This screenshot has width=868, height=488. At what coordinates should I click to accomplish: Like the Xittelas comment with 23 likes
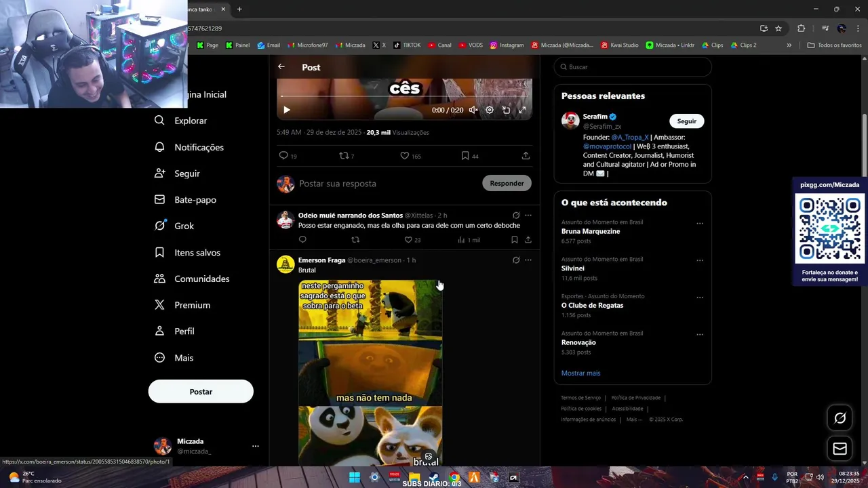pyautogui.click(x=412, y=240)
